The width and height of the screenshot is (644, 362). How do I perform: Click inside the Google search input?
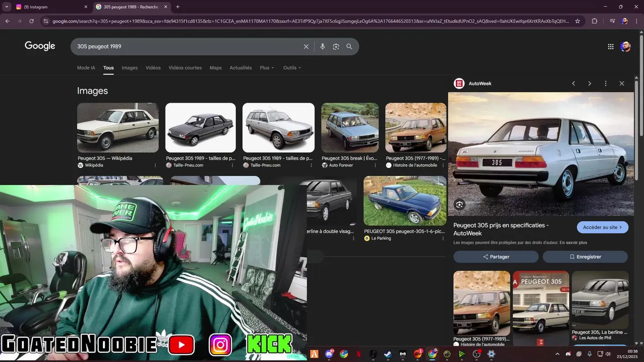coord(186,46)
